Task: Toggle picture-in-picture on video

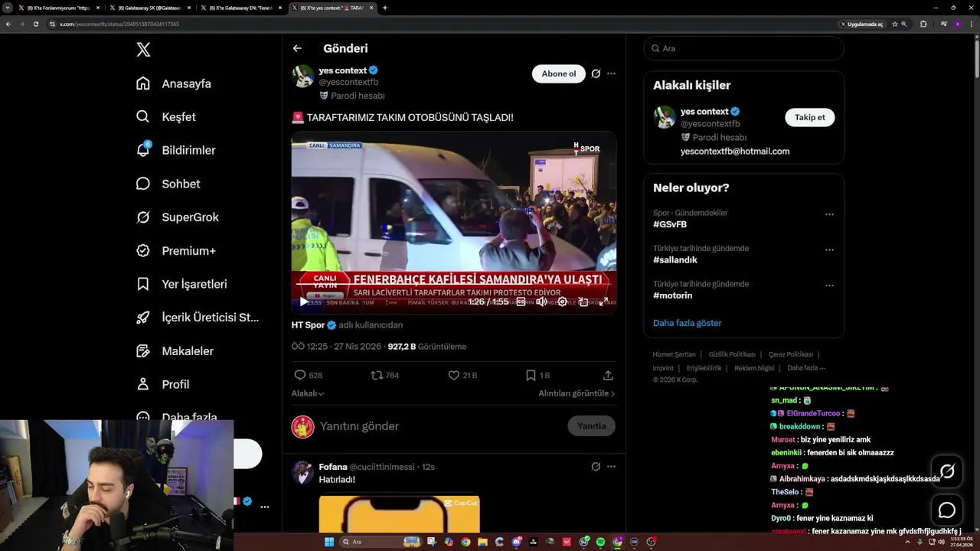Action: coord(583,302)
